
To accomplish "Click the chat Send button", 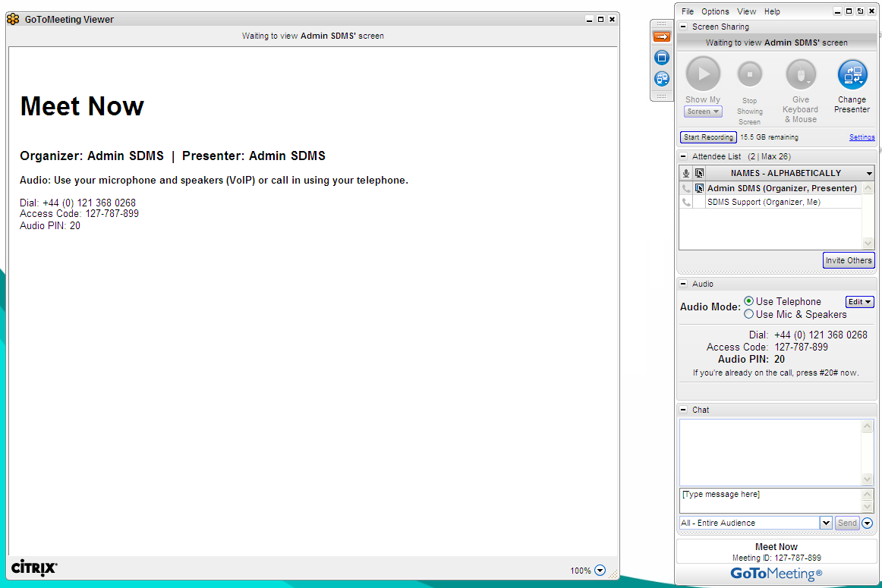I will point(847,523).
